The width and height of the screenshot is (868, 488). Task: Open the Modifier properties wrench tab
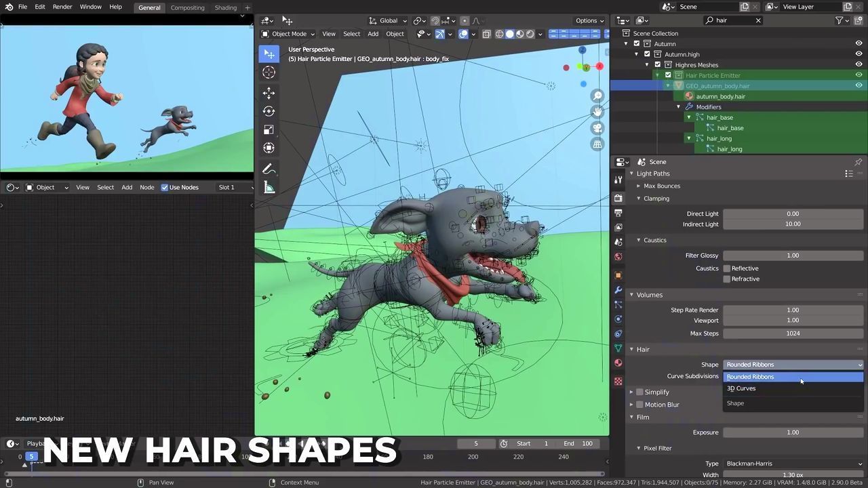tap(618, 290)
